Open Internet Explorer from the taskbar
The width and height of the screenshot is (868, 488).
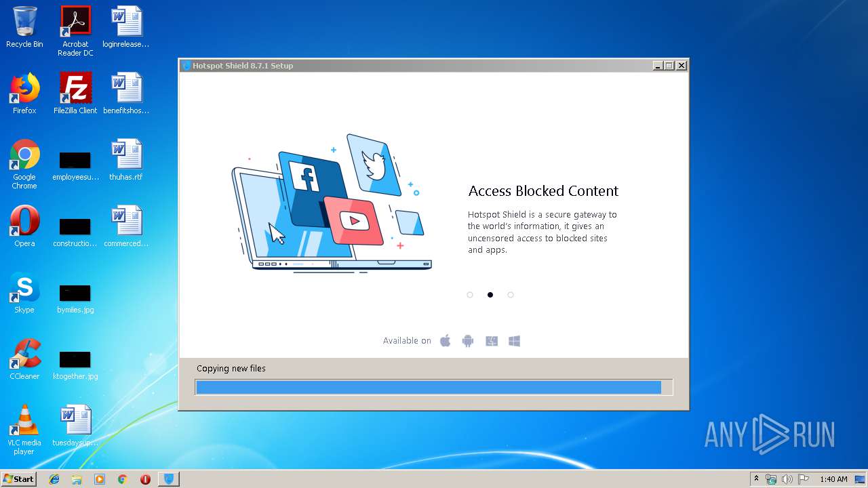(54, 479)
